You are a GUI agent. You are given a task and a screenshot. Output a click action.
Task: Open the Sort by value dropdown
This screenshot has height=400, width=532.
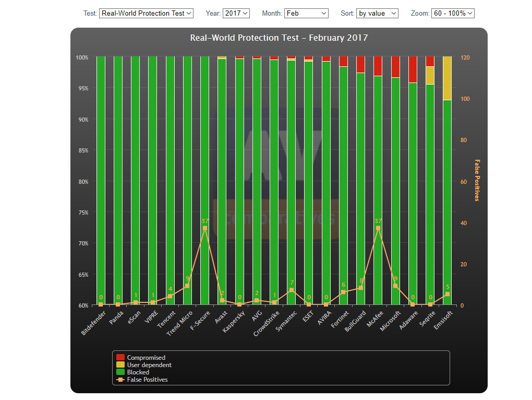tap(377, 13)
